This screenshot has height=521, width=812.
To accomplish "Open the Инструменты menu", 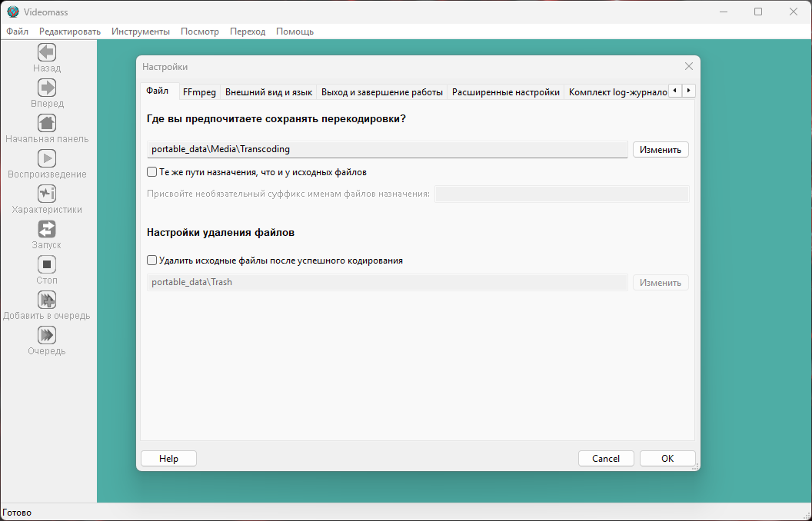I will pos(141,32).
